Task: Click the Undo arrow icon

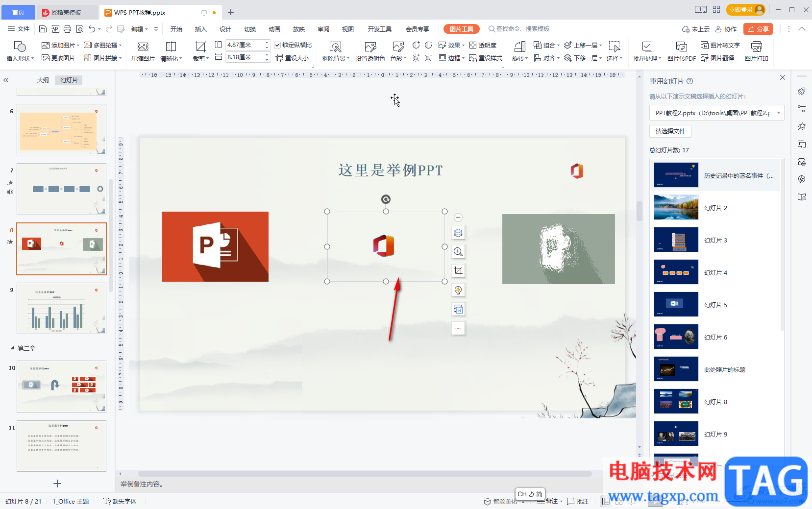Action: 92,29
